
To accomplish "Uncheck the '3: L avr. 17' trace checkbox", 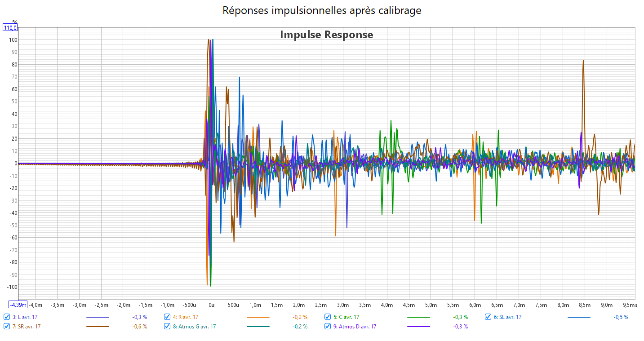I will [7, 317].
